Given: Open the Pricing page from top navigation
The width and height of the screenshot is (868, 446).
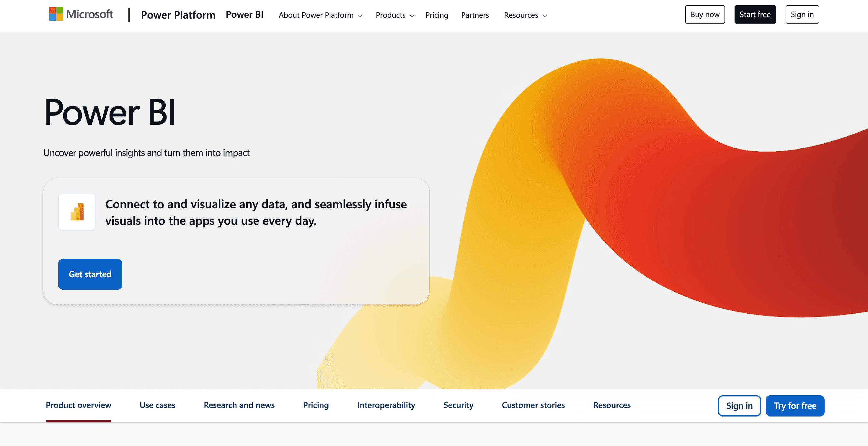Looking at the screenshot, I should pos(437,15).
